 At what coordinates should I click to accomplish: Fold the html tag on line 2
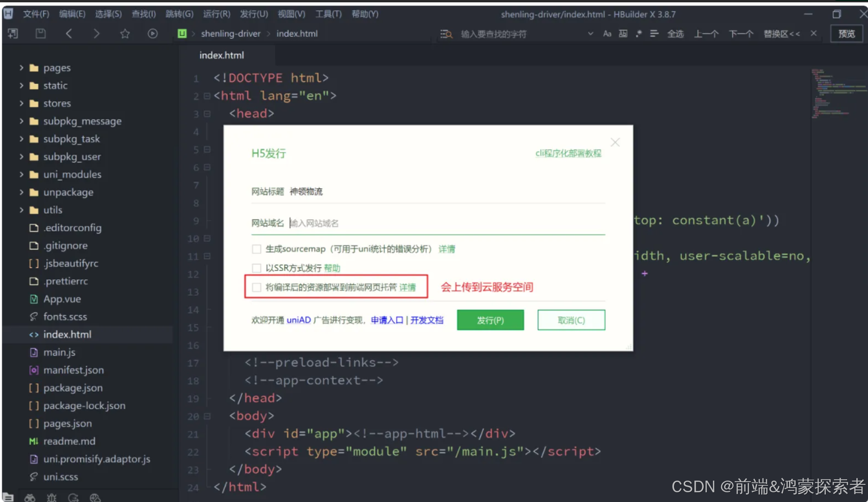tap(207, 96)
